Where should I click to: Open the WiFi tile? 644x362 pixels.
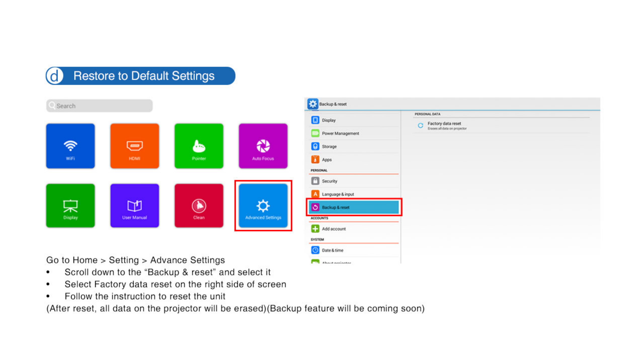click(x=70, y=146)
